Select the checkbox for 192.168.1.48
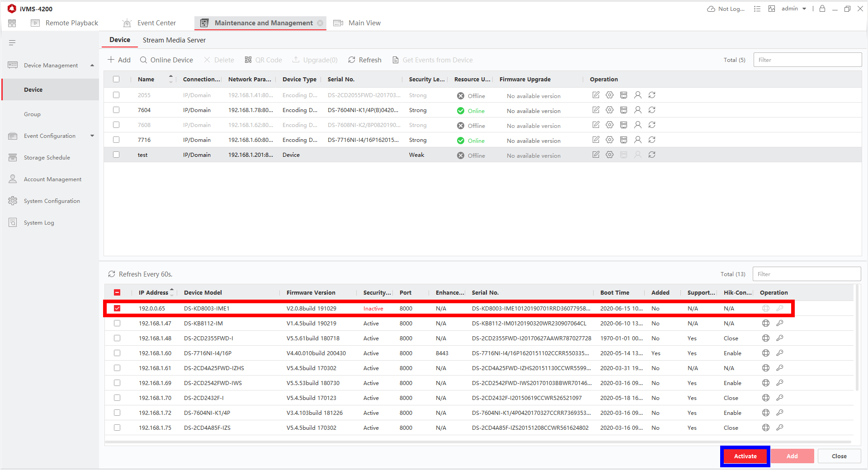This screenshot has width=868, height=470. [x=117, y=338]
